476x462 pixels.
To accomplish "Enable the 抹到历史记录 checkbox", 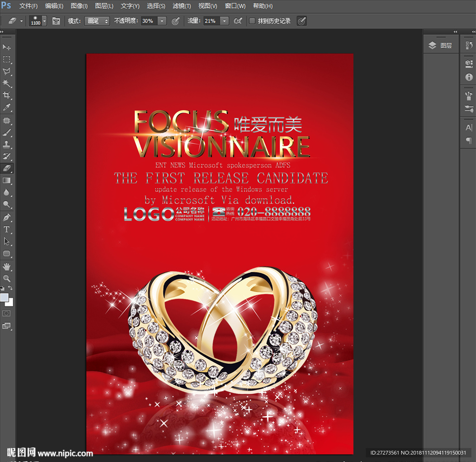I will (x=252, y=21).
